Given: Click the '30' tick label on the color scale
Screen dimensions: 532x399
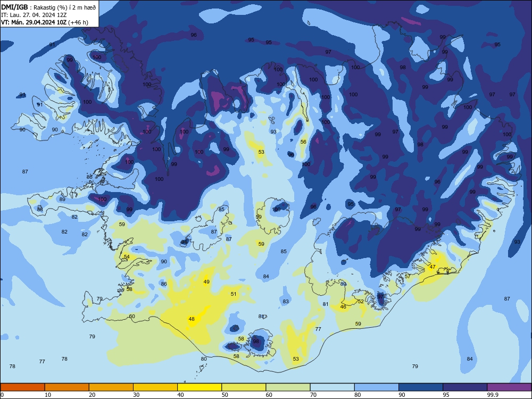Looking at the screenshot, I should (x=136, y=395).
